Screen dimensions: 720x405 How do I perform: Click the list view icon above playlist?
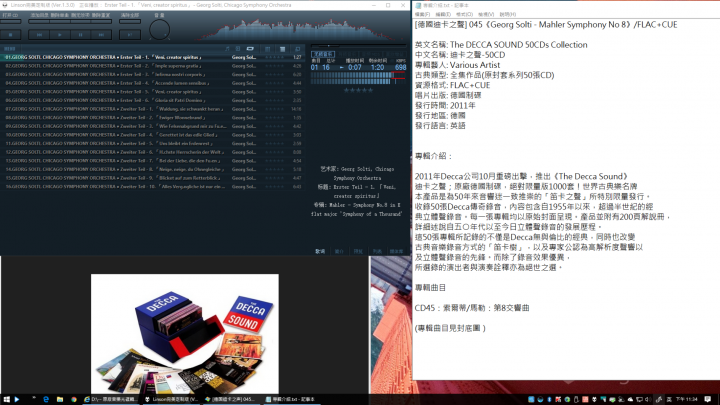click(282, 49)
